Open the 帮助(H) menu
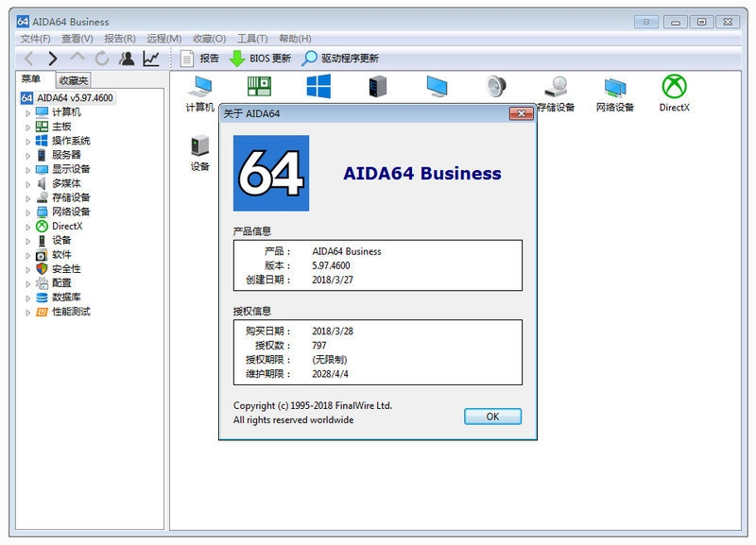 (x=295, y=39)
